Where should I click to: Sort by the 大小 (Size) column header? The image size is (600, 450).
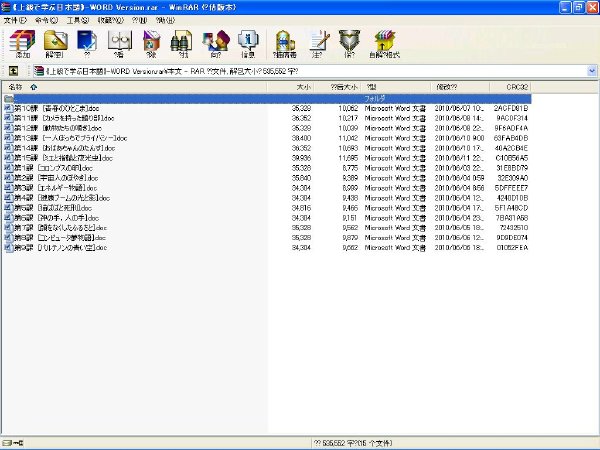[x=290, y=87]
